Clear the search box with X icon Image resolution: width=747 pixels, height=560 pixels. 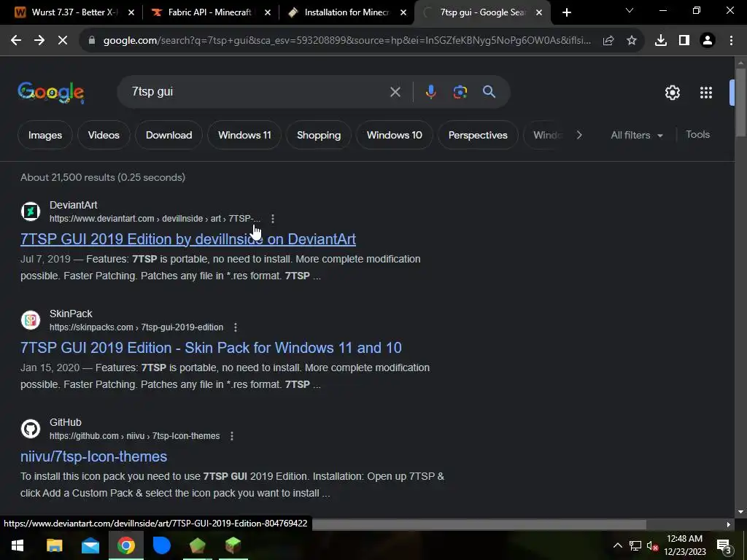coord(395,92)
